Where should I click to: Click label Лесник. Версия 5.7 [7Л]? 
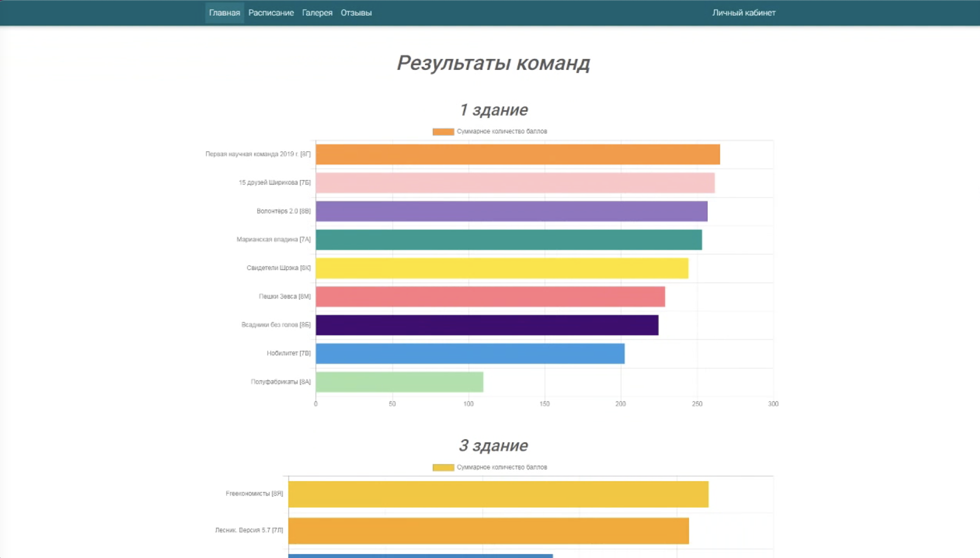[249, 530]
